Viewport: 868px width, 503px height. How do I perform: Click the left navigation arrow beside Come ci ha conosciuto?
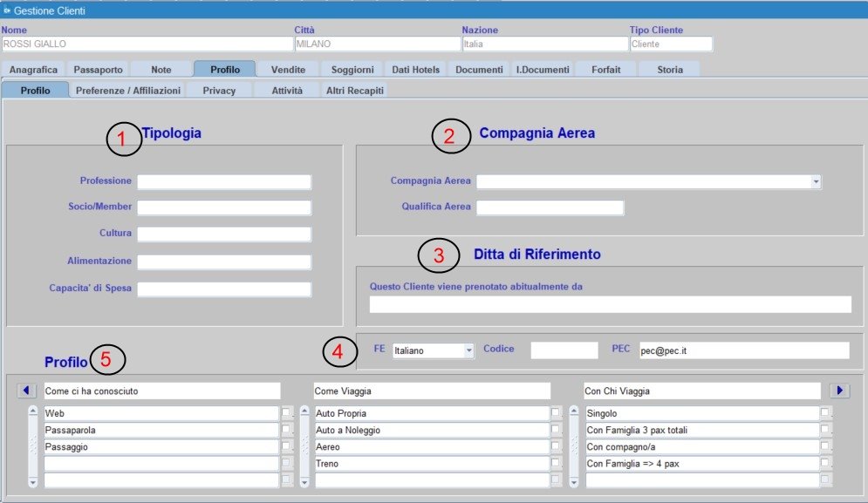[27, 390]
